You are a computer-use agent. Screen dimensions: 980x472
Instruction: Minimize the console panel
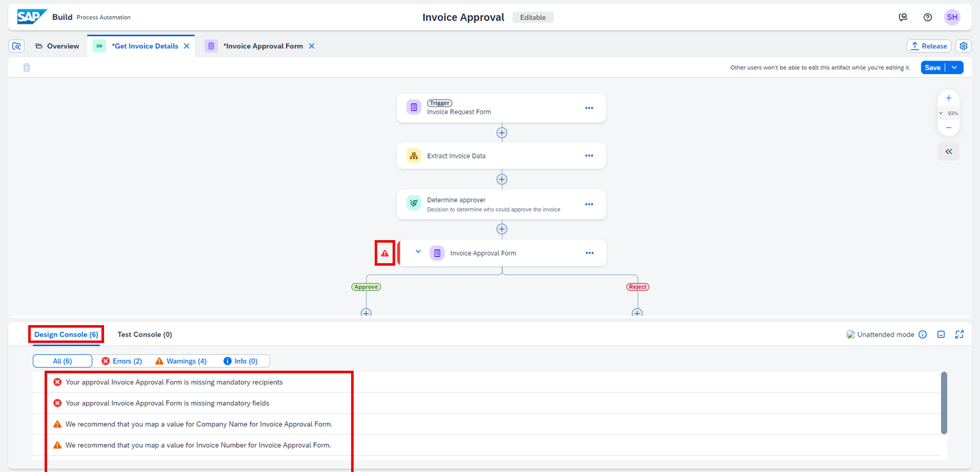click(941, 335)
